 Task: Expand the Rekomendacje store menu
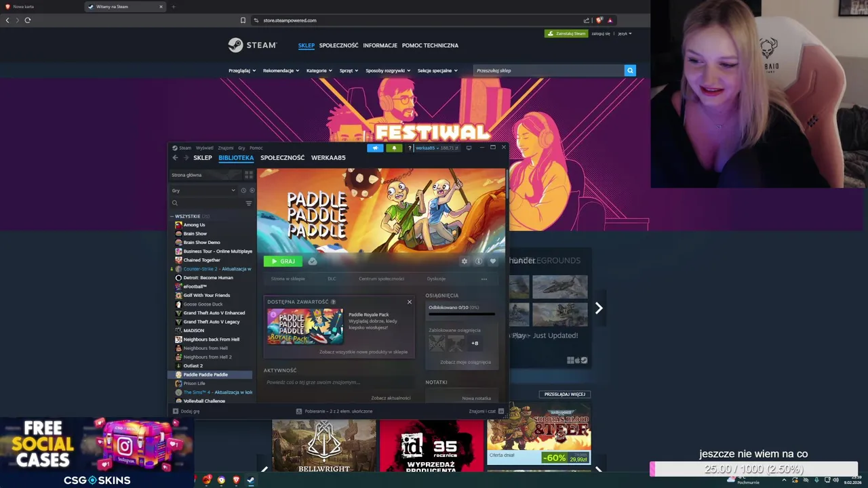[x=281, y=70]
